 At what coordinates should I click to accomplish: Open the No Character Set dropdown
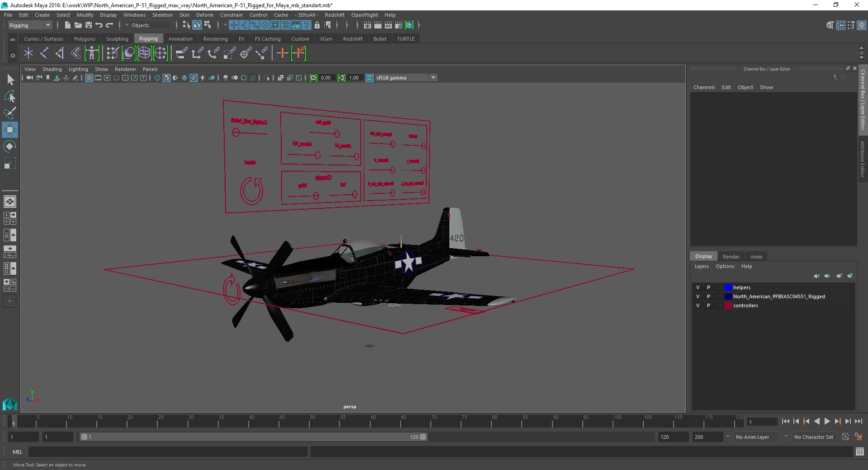[x=815, y=437]
